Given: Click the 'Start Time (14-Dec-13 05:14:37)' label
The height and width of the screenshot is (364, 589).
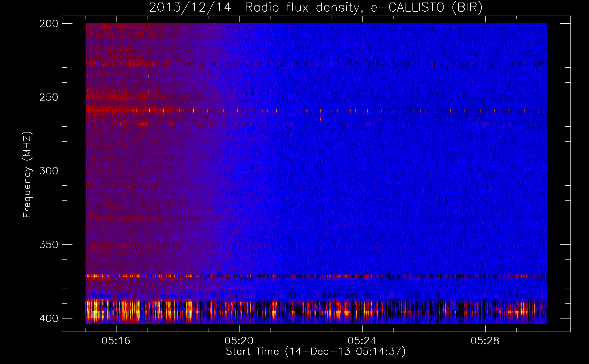Looking at the screenshot, I should [316, 352].
